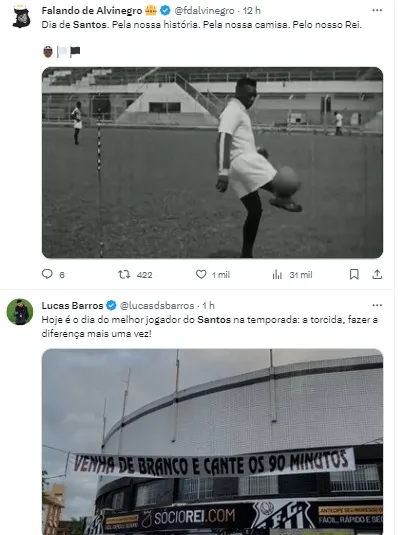Click the reply icon on Falando de Alvinegro post
The image size is (401, 535).
(47, 274)
